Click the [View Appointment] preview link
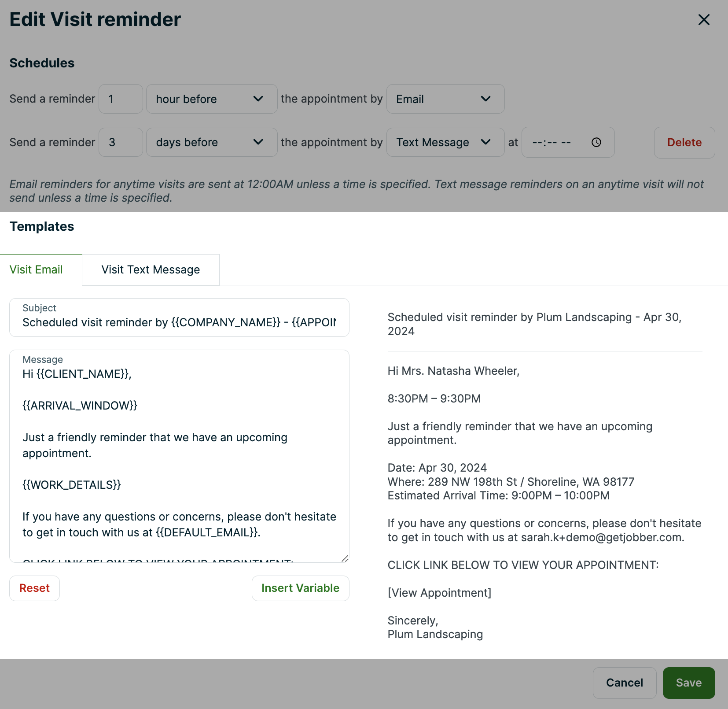This screenshot has width=728, height=709. coord(439,593)
